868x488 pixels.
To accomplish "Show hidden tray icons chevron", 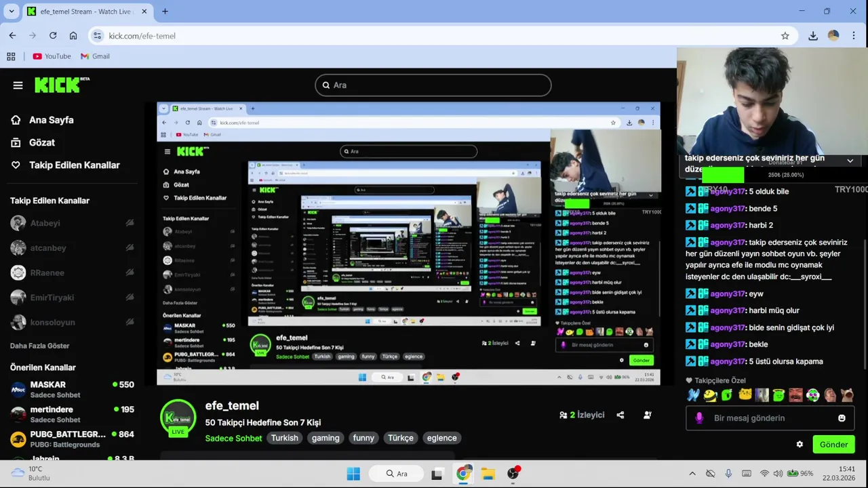I will pyautogui.click(x=692, y=473).
